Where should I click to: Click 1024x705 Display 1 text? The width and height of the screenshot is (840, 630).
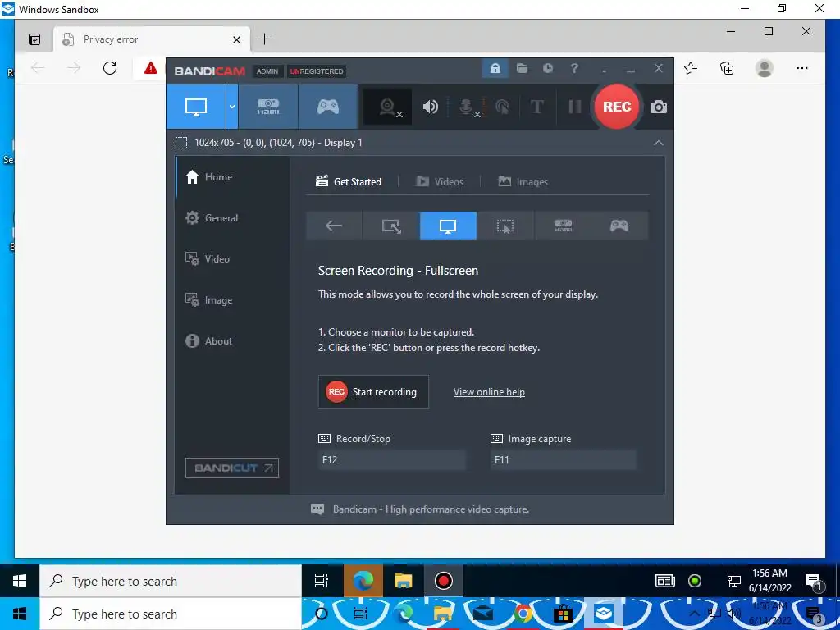click(278, 143)
